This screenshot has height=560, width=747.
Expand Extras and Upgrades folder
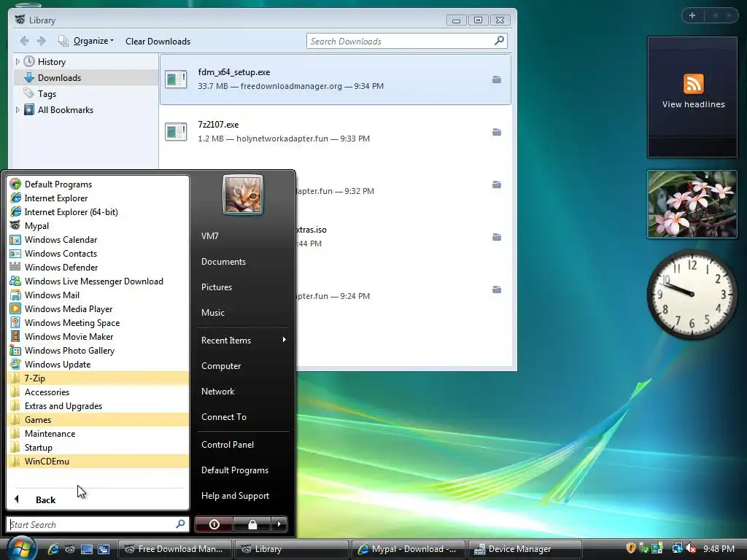[x=98, y=405]
